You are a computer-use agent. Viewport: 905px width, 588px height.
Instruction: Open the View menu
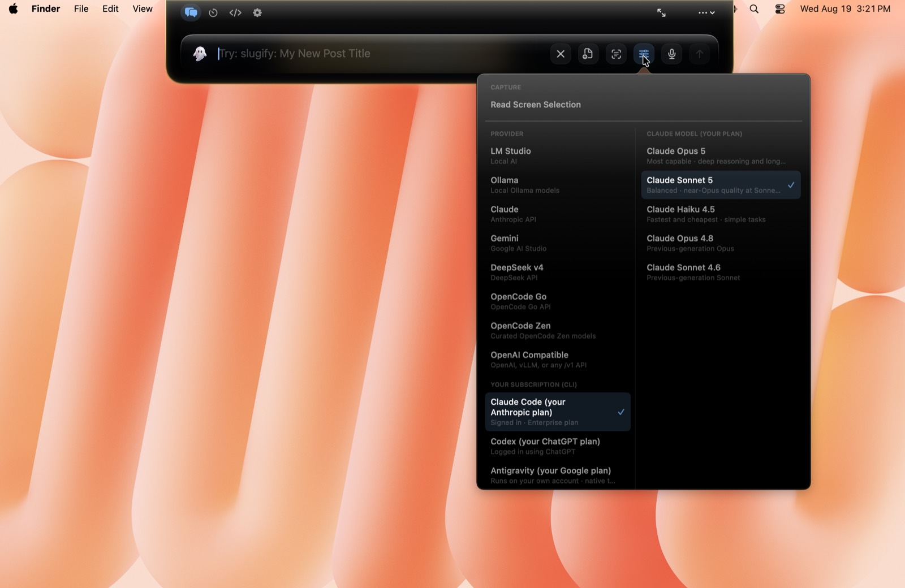143,8
